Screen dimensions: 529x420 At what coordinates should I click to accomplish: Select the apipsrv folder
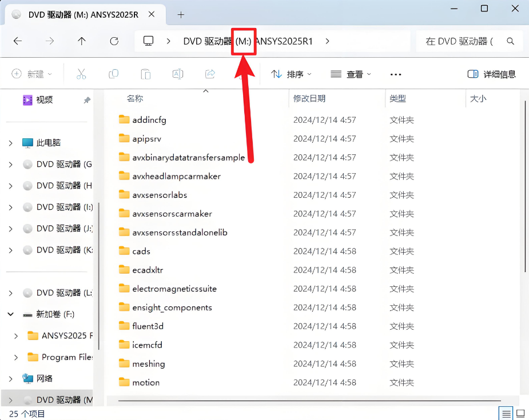click(x=140, y=138)
